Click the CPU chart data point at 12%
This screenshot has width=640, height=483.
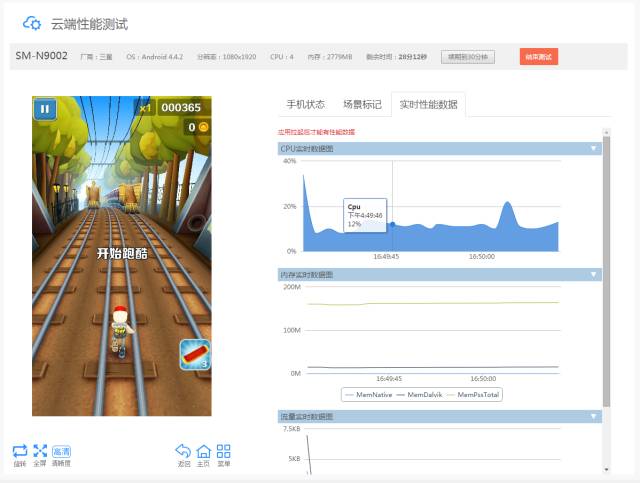393,224
